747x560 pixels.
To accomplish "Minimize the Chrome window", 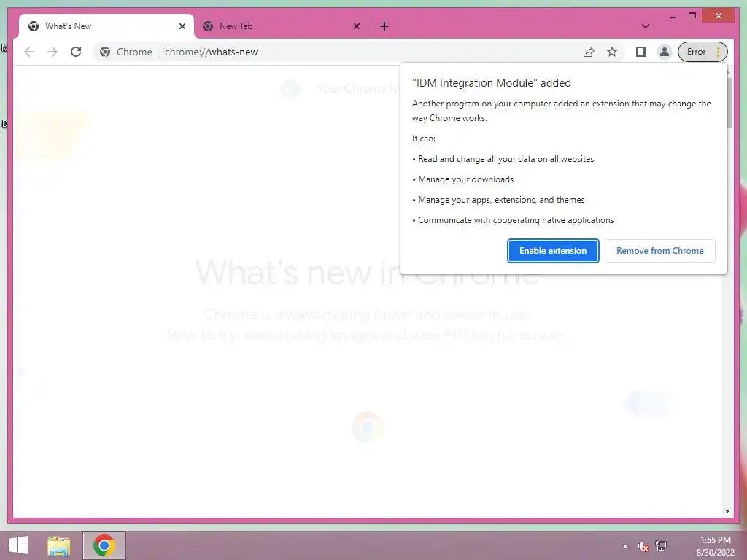I will pos(672,16).
